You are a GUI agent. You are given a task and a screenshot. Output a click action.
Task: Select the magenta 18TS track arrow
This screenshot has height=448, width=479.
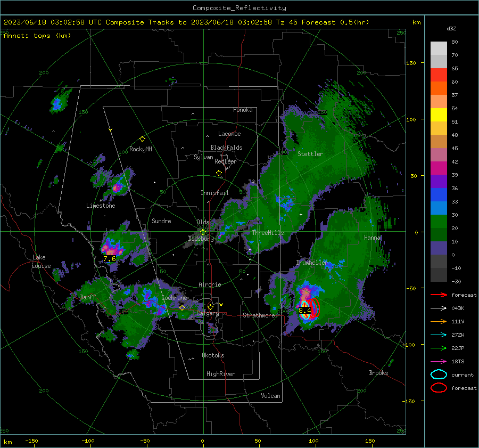point(439,362)
